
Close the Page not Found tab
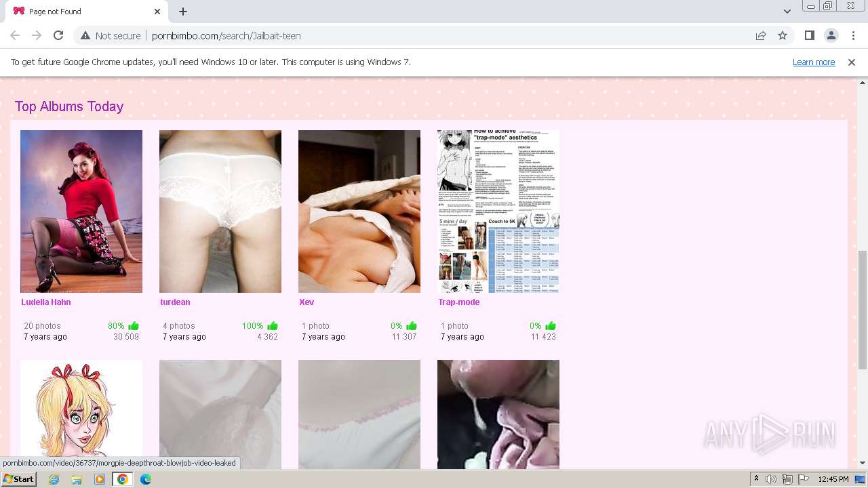tap(157, 12)
